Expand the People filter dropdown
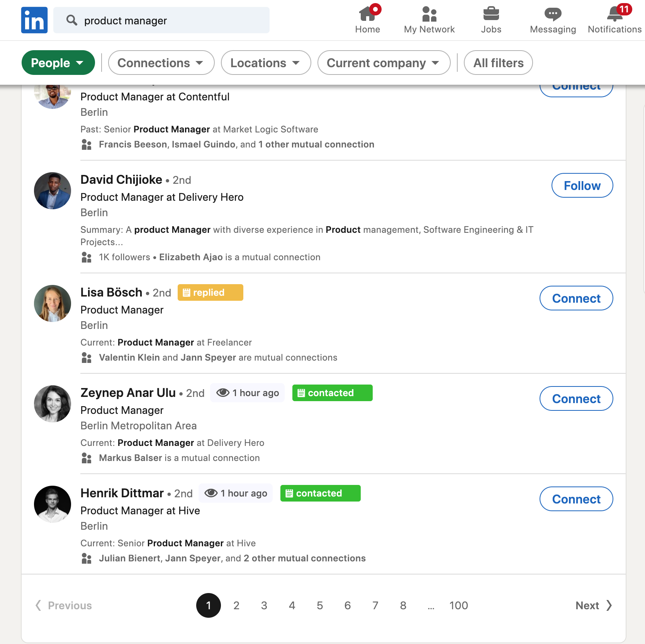Viewport: 645px width, 644px height. [58, 63]
